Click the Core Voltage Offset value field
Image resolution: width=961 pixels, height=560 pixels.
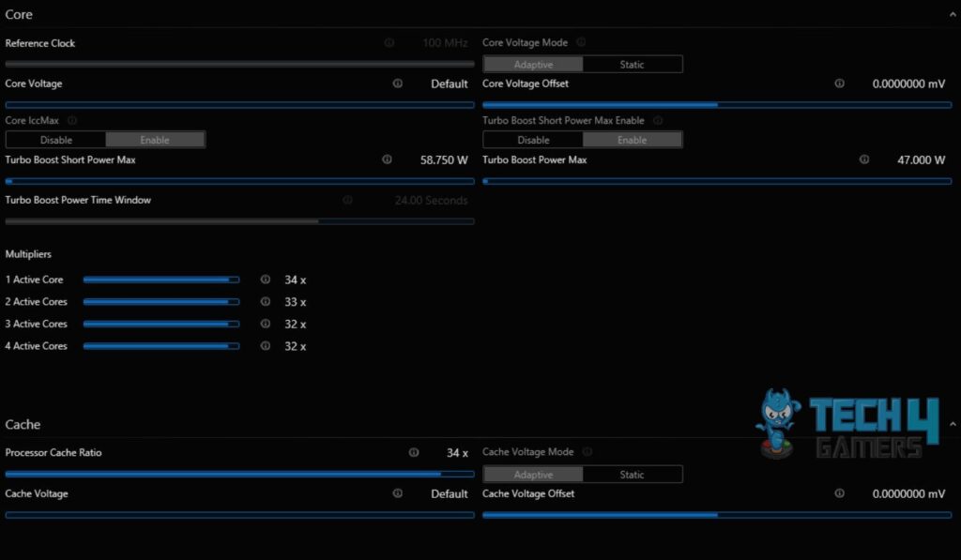coord(908,83)
